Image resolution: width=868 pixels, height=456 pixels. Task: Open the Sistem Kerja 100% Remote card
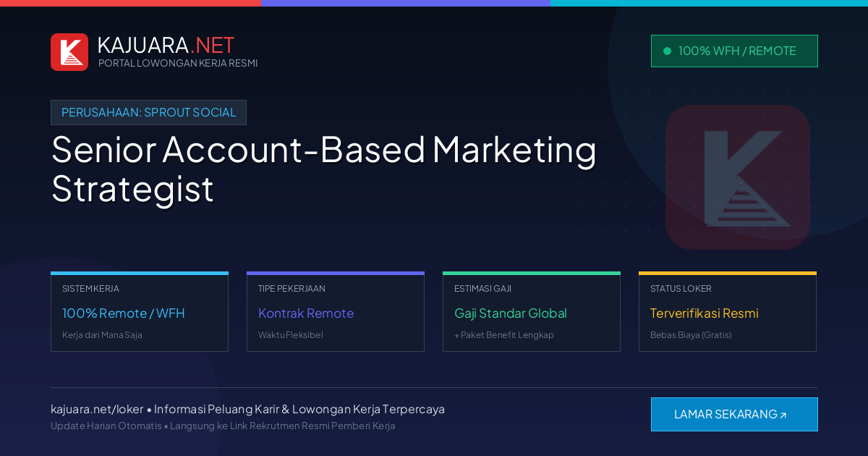point(140,312)
